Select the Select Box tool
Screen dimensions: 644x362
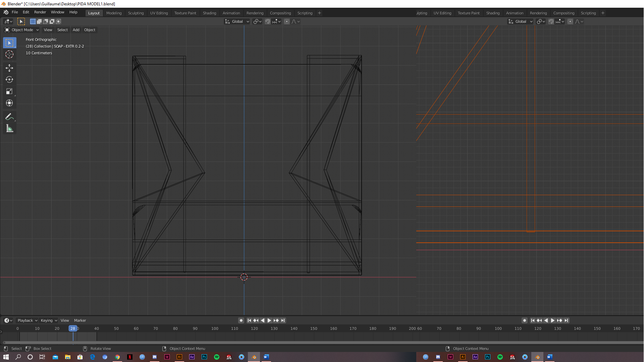pos(9,43)
